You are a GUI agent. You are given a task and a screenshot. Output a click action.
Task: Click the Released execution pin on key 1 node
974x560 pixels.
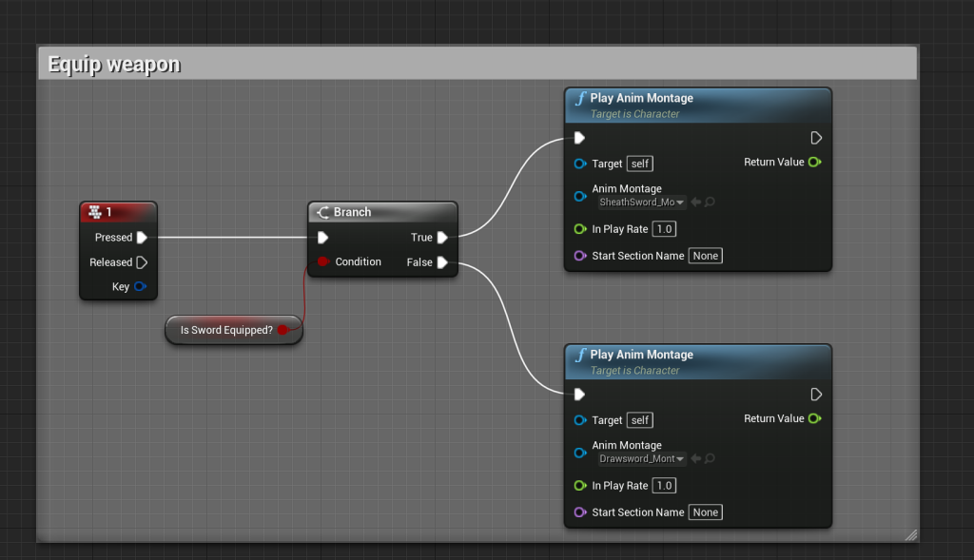[x=142, y=262]
